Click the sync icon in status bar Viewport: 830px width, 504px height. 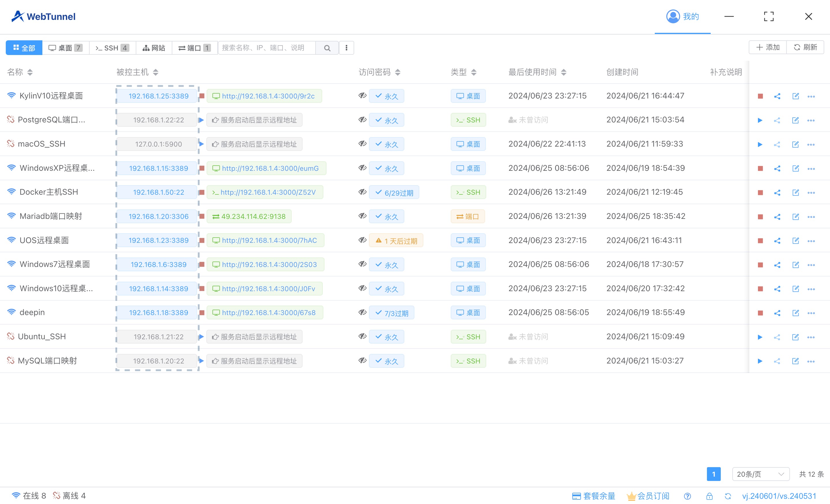pyautogui.click(x=728, y=496)
